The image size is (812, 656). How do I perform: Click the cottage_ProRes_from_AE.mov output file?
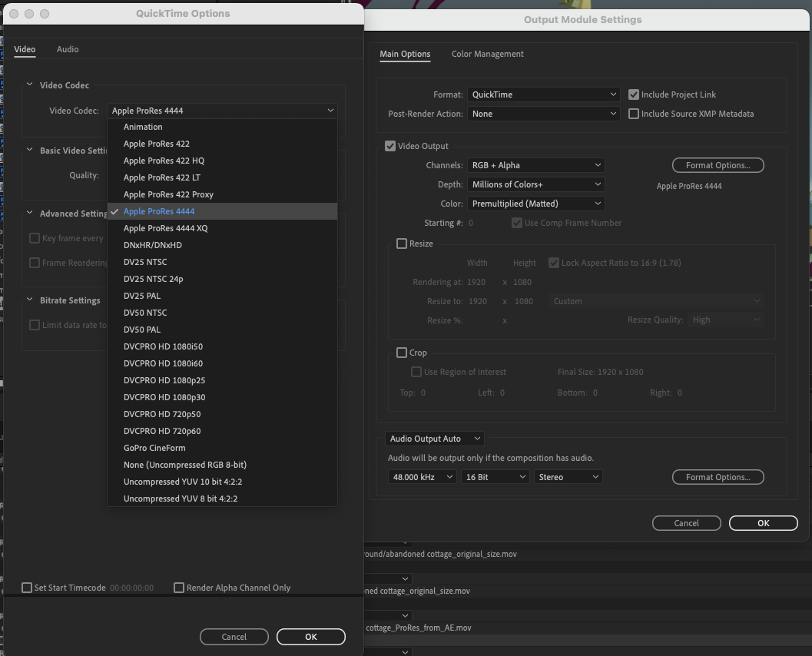click(x=419, y=628)
